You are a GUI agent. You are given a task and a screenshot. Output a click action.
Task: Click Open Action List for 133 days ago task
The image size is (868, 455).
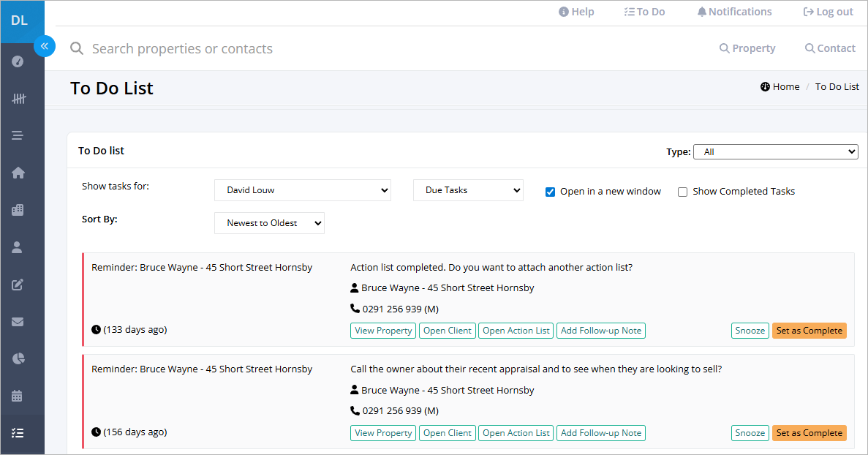pos(516,331)
